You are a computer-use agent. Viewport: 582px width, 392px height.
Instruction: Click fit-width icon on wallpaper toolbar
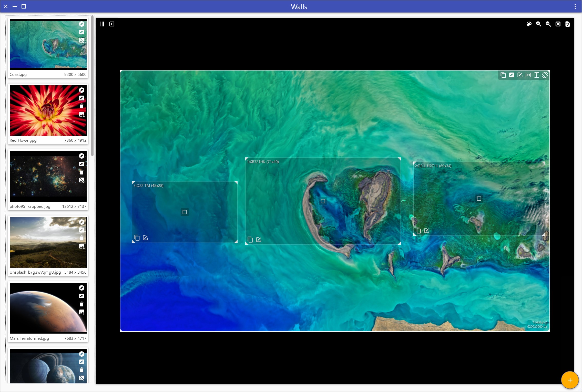tap(528, 75)
